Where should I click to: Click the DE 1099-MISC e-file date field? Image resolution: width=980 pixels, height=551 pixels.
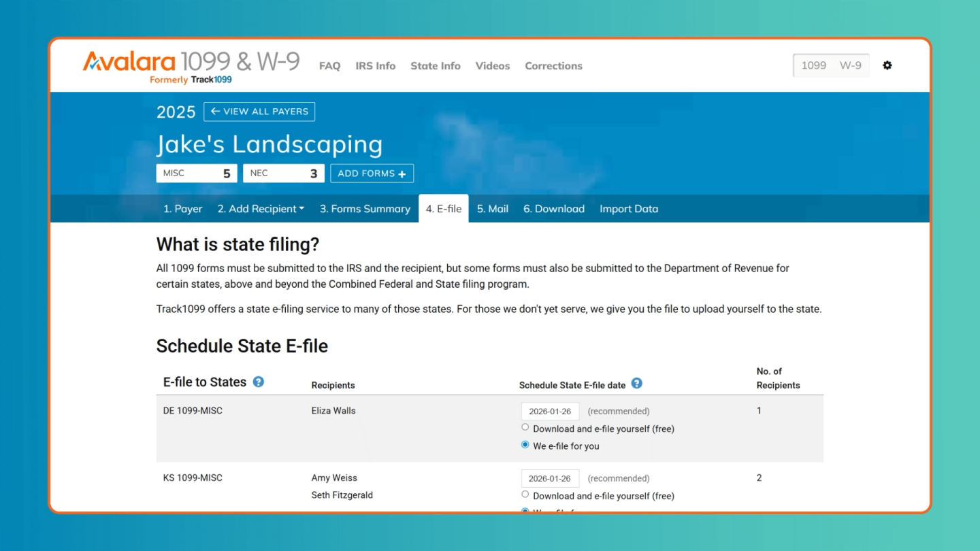click(550, 412)
